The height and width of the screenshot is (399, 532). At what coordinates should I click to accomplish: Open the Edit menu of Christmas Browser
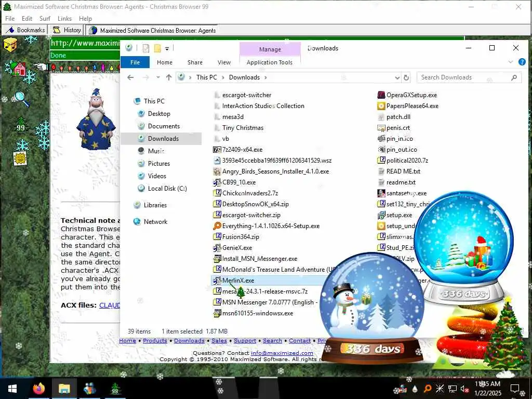(x=27, y=19)
